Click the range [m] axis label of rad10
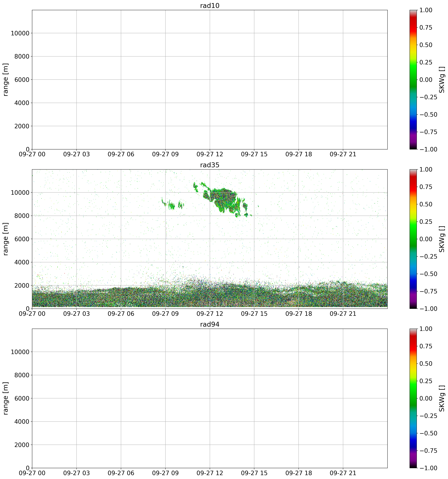This screenshot has height=479, width=448. 6,80
